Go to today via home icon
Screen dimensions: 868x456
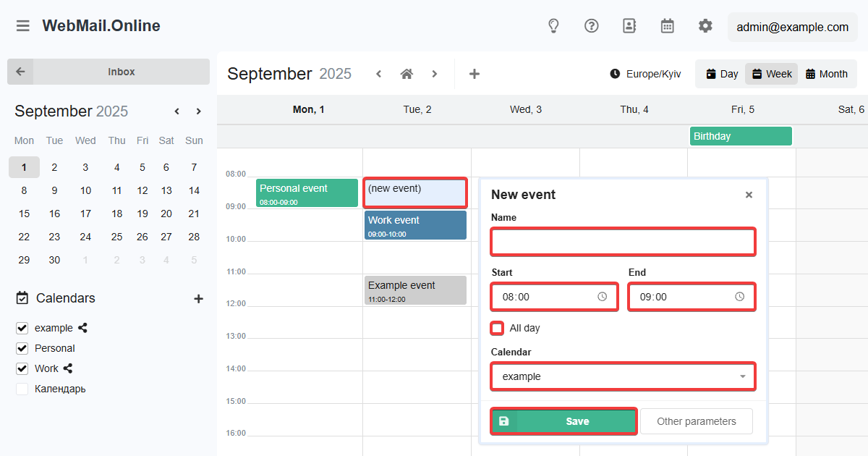click(x=407, y=74)
